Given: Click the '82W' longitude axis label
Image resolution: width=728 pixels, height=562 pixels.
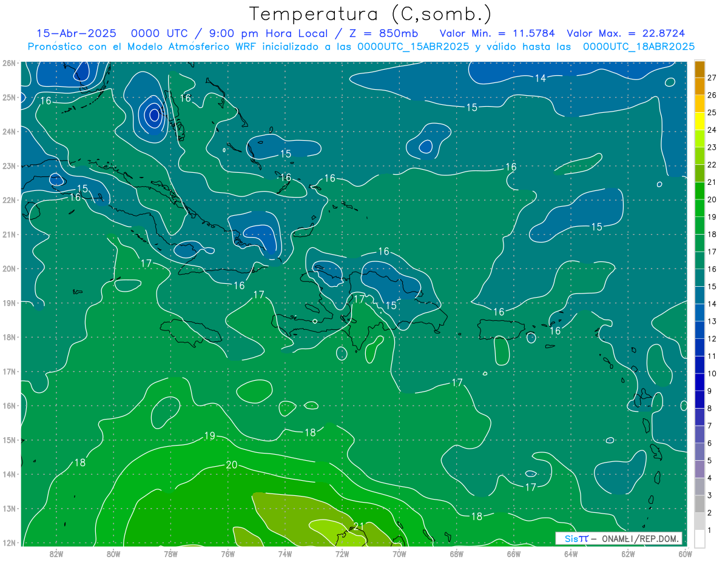Looking at the screenshot, I should pyautogui.click(x=56, y=553).
